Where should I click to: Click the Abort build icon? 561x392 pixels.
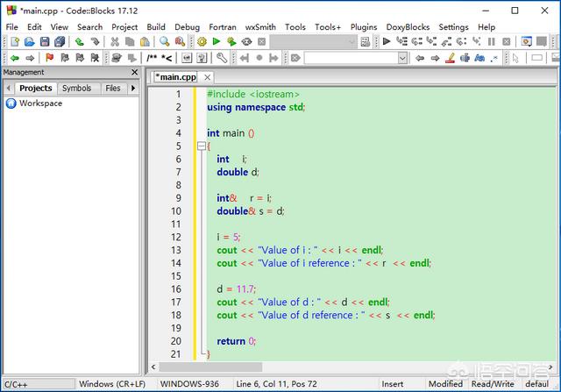tap(261, 41)
